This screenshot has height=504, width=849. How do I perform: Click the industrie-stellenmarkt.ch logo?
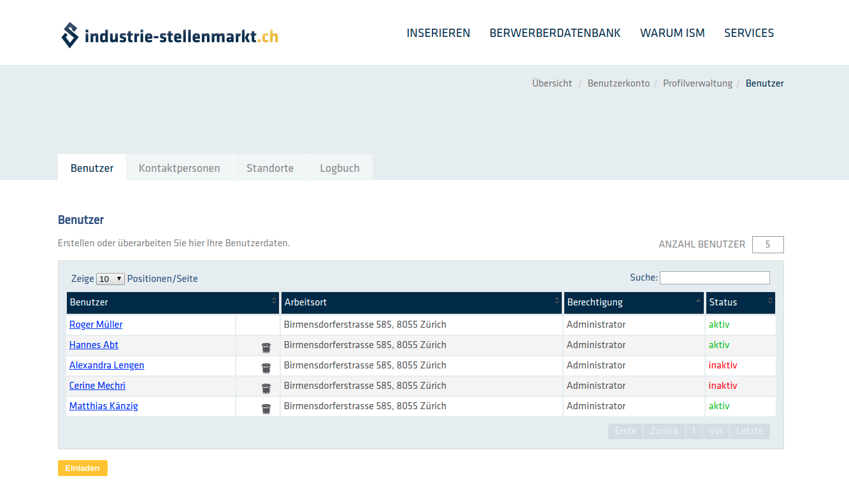pyautogui.click(x=169, y=35)
